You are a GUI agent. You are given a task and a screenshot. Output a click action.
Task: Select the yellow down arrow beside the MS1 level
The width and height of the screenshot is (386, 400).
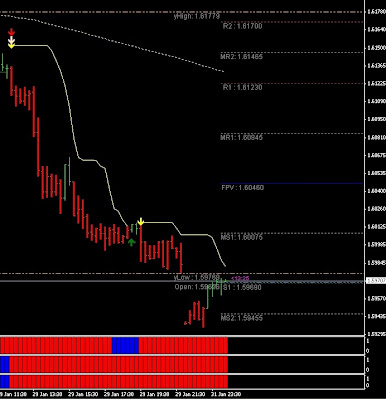pos(141,221)
